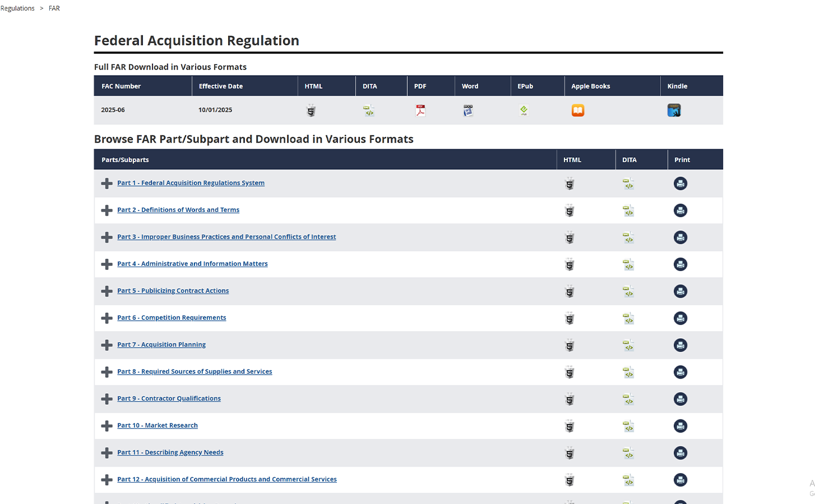Print Part 1 using printer icon
Screen dimensions: 815x504
pos(680,184)
